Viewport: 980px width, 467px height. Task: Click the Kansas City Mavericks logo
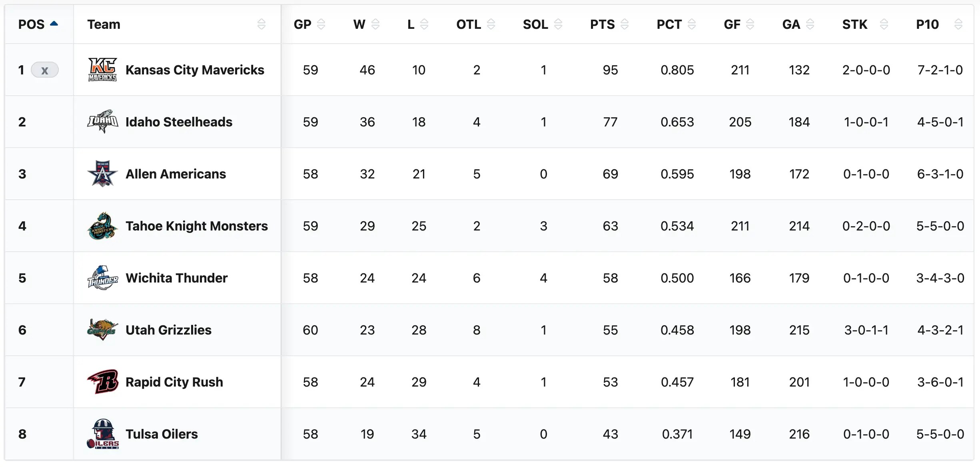coord(102,70)
